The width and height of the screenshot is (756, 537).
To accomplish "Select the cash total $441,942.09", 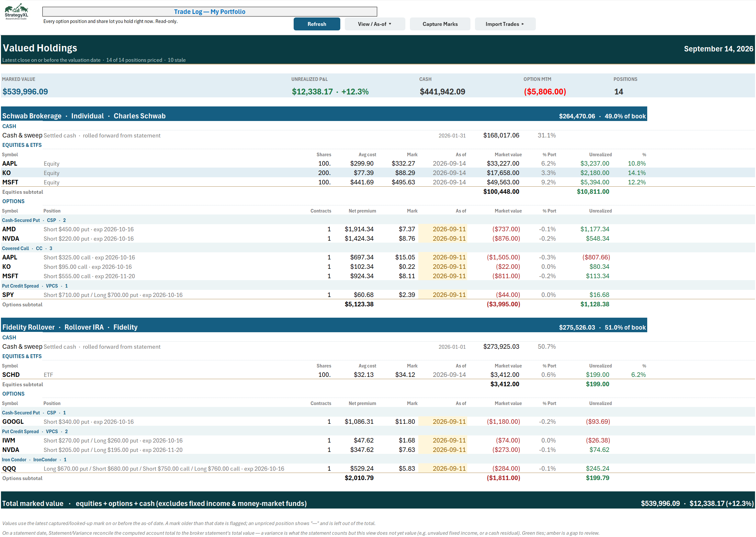I will point(442,92).
